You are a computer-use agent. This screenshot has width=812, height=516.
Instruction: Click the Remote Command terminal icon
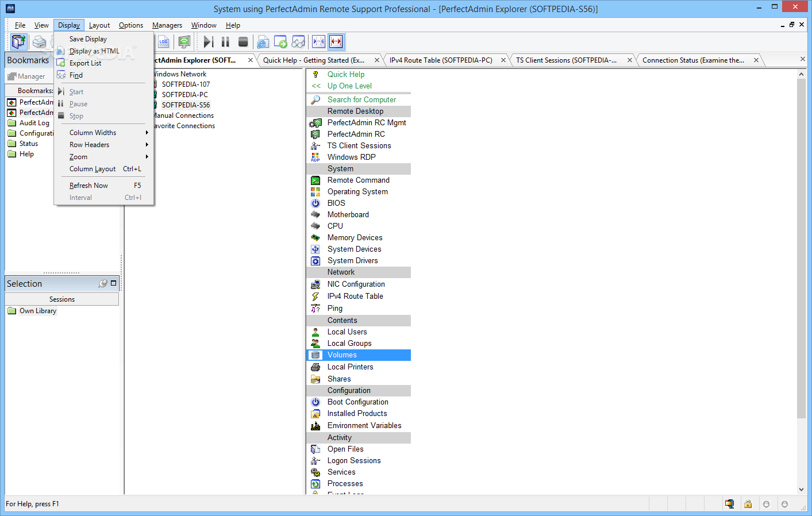[x=315, y=180]
